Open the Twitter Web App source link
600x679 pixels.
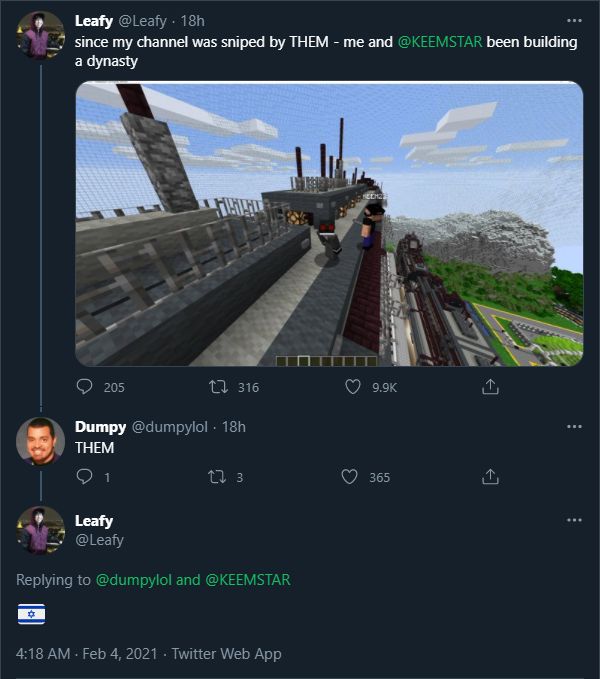pyautogui.click(x=227, y=653)
